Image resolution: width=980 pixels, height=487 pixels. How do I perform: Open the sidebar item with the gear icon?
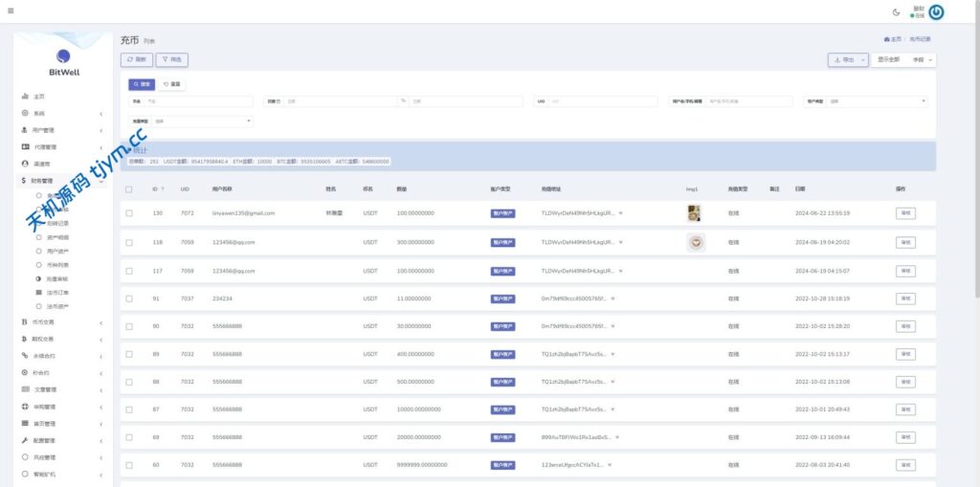pyautogui.click(x=38, y=113)
